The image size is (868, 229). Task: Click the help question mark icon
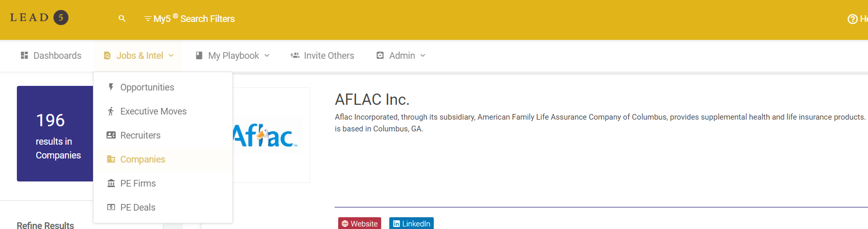point(852,19)
